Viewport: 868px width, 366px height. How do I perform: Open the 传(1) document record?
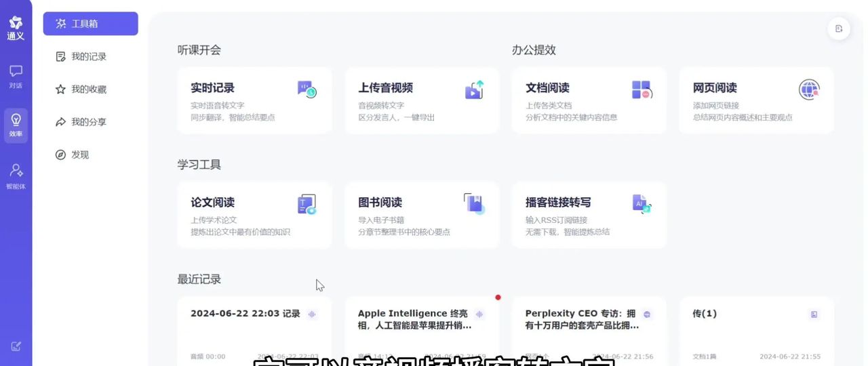[x=757, y=331]
